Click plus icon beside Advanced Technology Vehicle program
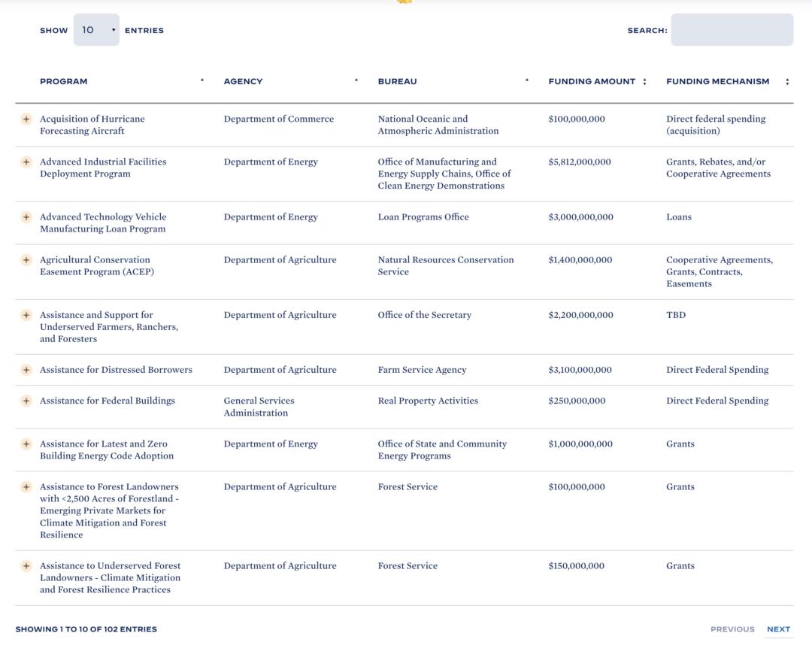The height and width of the screenshot is (645, 812). tap(26, 217)
